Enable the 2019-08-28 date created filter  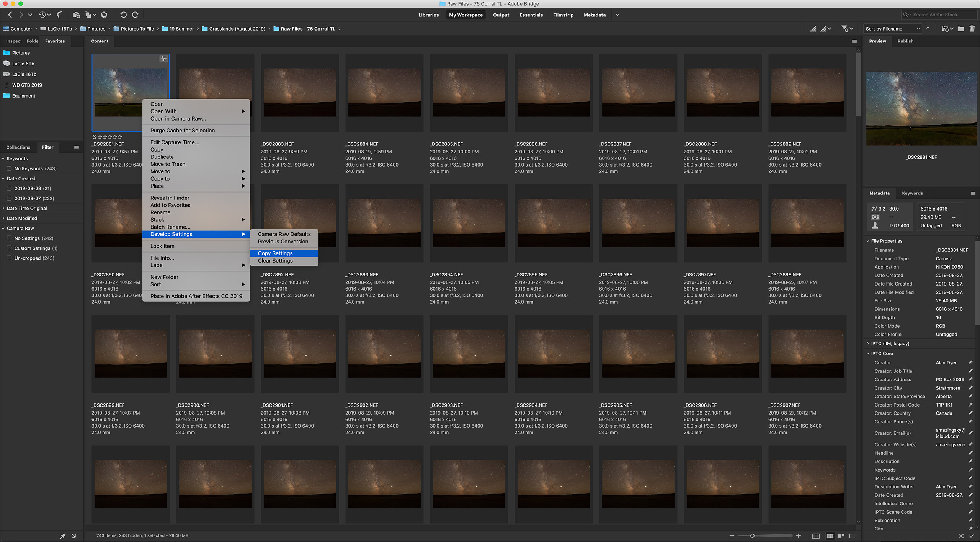click(9, 188)
